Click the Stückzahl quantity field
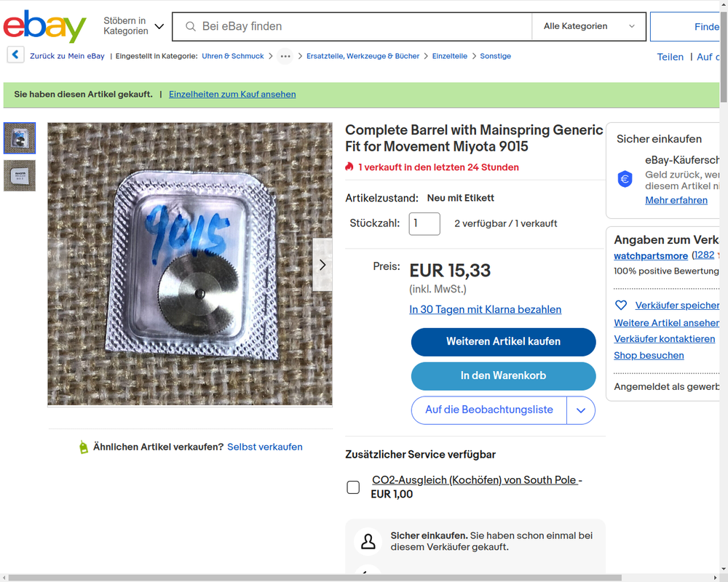Image resolution: width=728 pixels, height=582 pixels. [424, 223]
